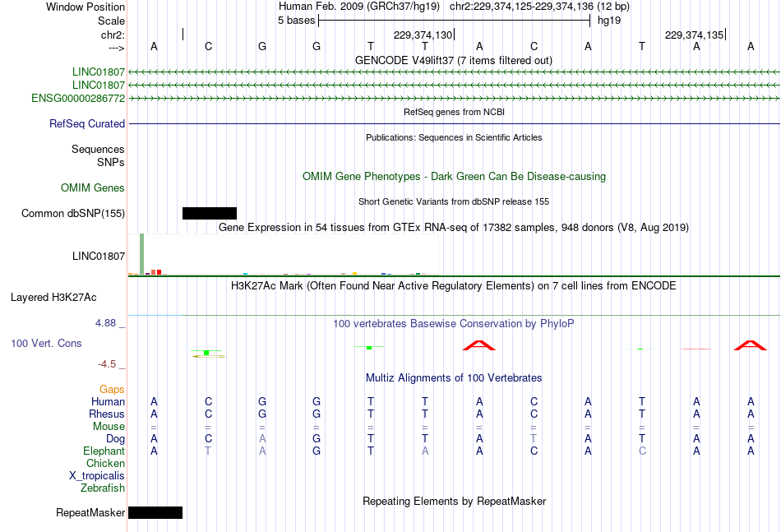Click Gene Expression in 54 tissues title
Screen dimensions: 781x532
[x=454, y=228]
